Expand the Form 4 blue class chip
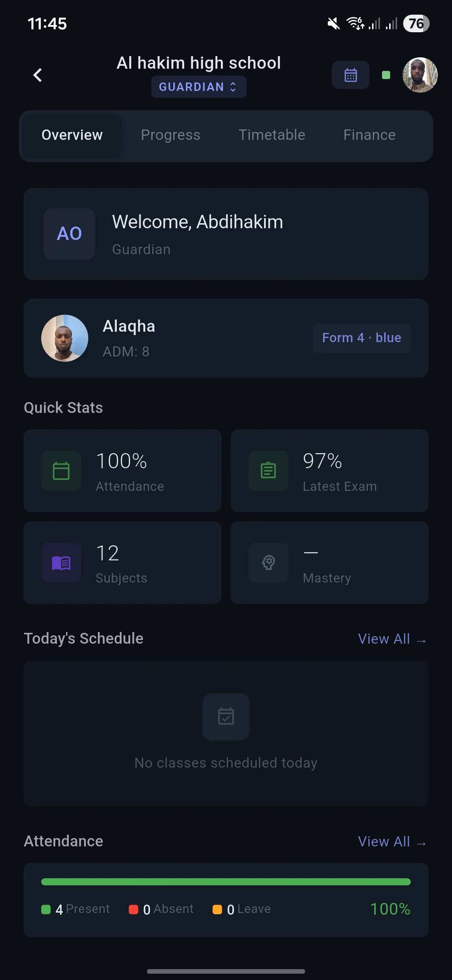 (x=361, y=338)
